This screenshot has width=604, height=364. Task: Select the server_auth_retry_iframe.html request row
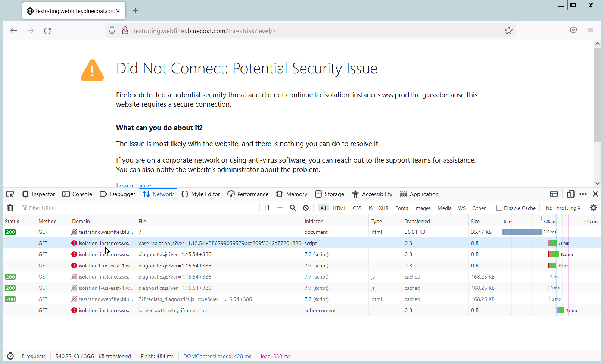point(172,310)
